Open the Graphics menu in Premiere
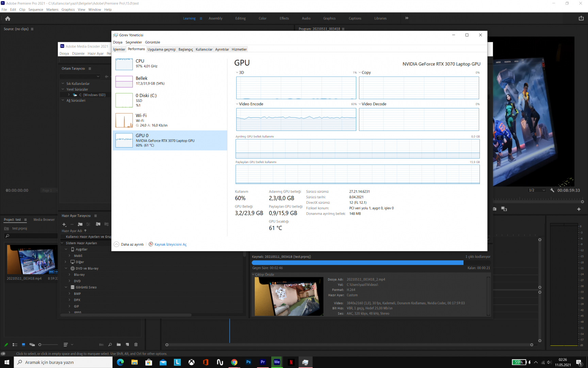Viewport: 588px width, 368px height. [68, 10]
